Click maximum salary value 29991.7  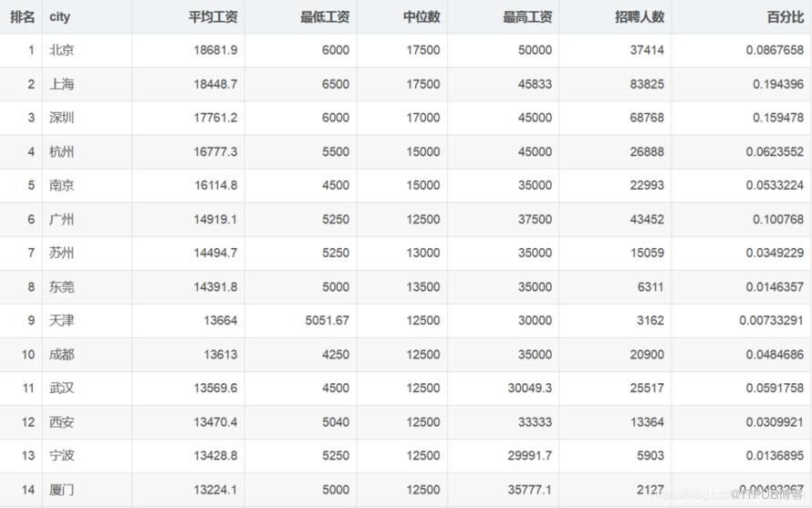pos(530,456)
